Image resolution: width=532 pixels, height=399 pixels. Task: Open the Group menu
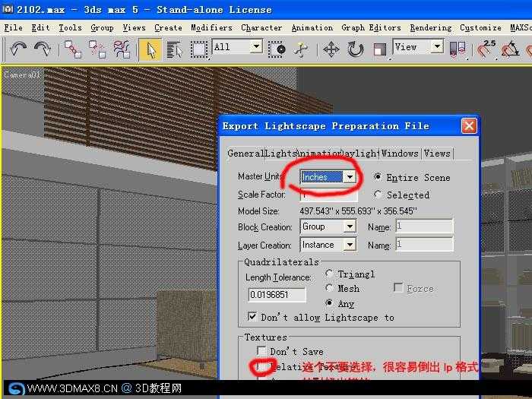102,28
